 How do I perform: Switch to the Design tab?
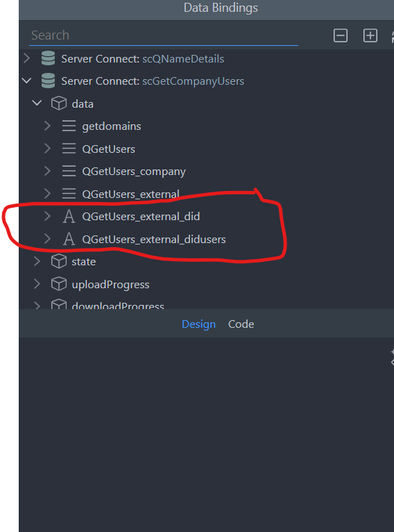[198, 324]
